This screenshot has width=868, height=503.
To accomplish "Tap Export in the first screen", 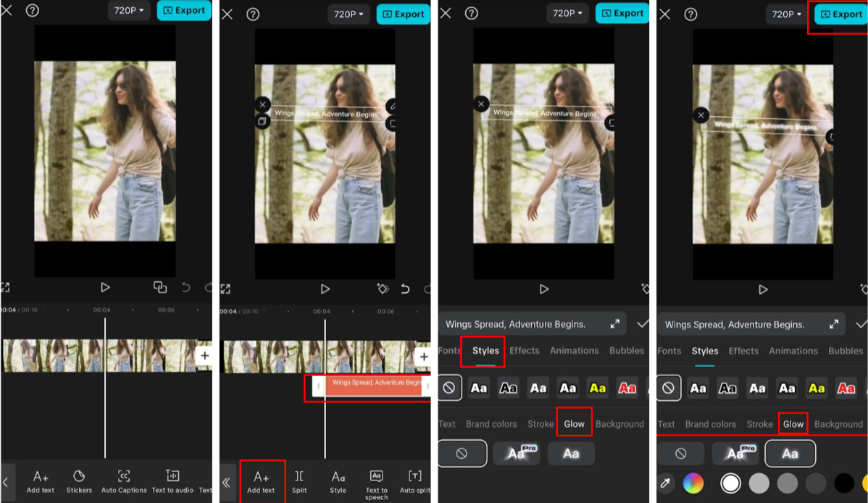I will pos(184,10).
